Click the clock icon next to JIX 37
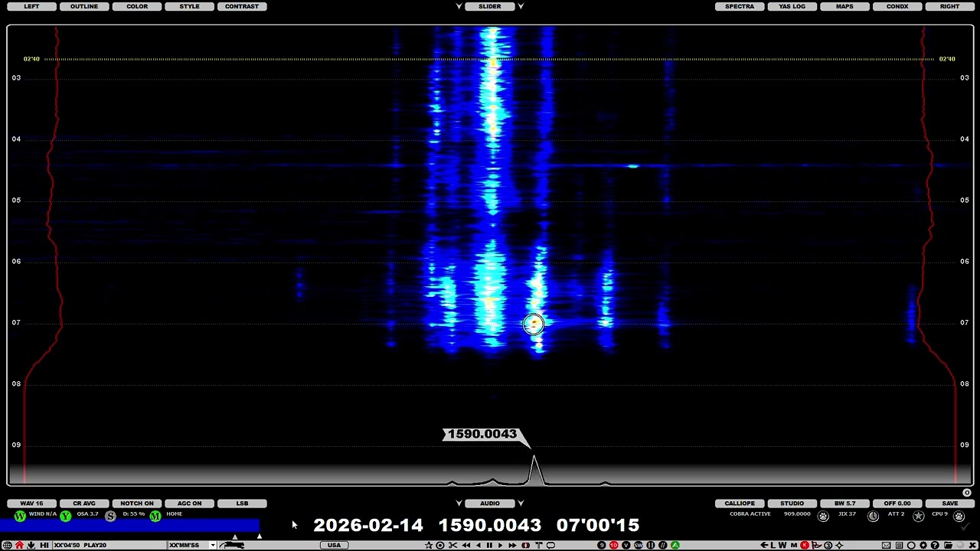 tap(873, 516)
